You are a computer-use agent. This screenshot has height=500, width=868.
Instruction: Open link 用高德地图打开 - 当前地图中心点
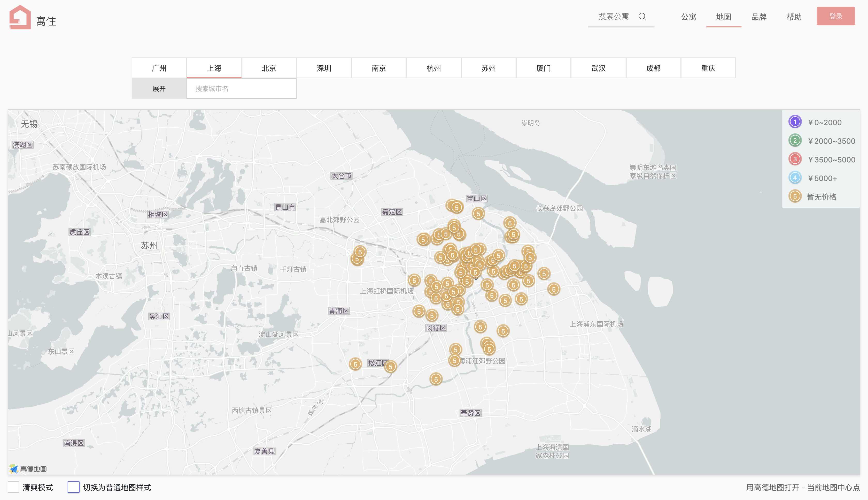[803, 487]
